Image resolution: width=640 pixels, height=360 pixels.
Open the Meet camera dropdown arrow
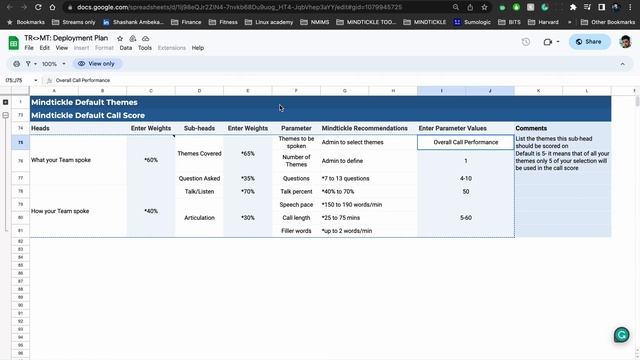pyautogui.click(x=558, y=42)
